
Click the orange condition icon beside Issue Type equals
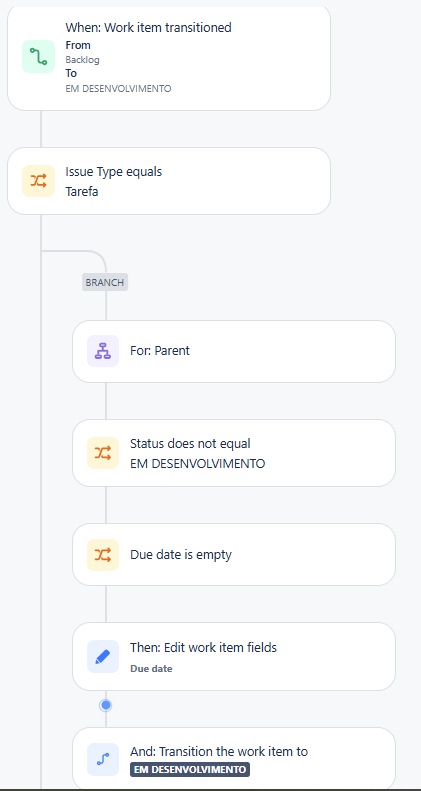(38, 181)
